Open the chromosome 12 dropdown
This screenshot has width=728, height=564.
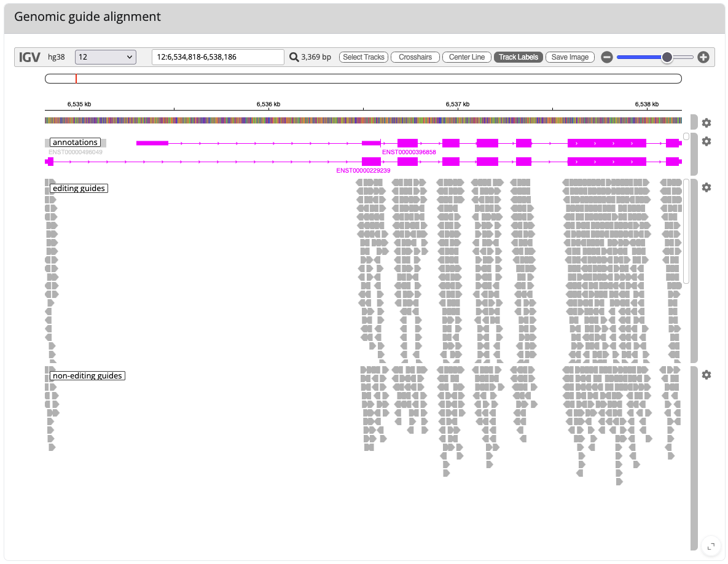(x=104, y=57)
